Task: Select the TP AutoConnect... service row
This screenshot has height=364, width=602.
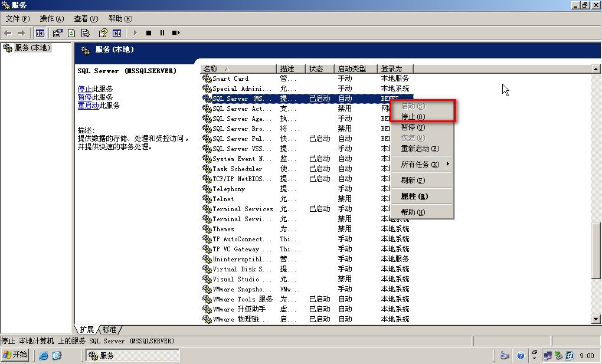Action: tap(307, 239)
